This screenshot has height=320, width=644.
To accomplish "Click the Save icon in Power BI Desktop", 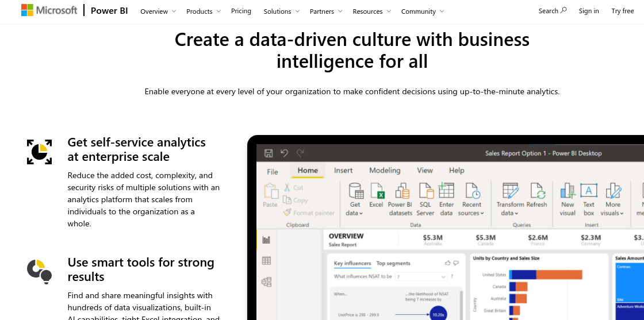I will click(x=269, y=153).
